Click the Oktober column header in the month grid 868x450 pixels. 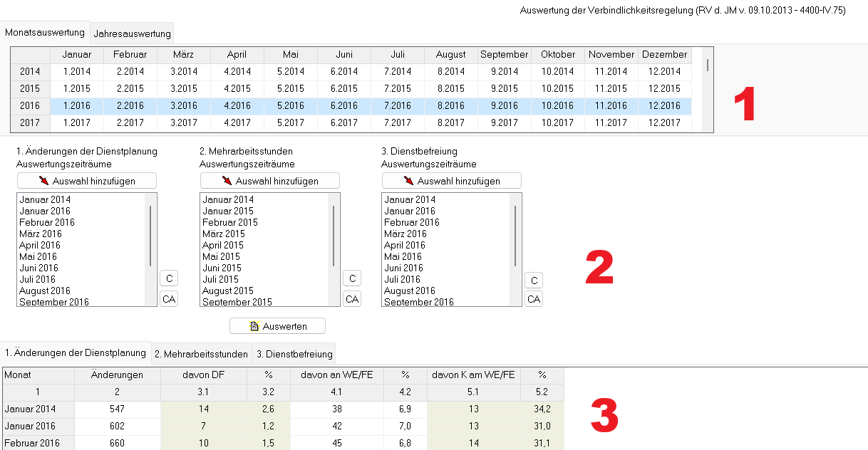click(558, 55)
